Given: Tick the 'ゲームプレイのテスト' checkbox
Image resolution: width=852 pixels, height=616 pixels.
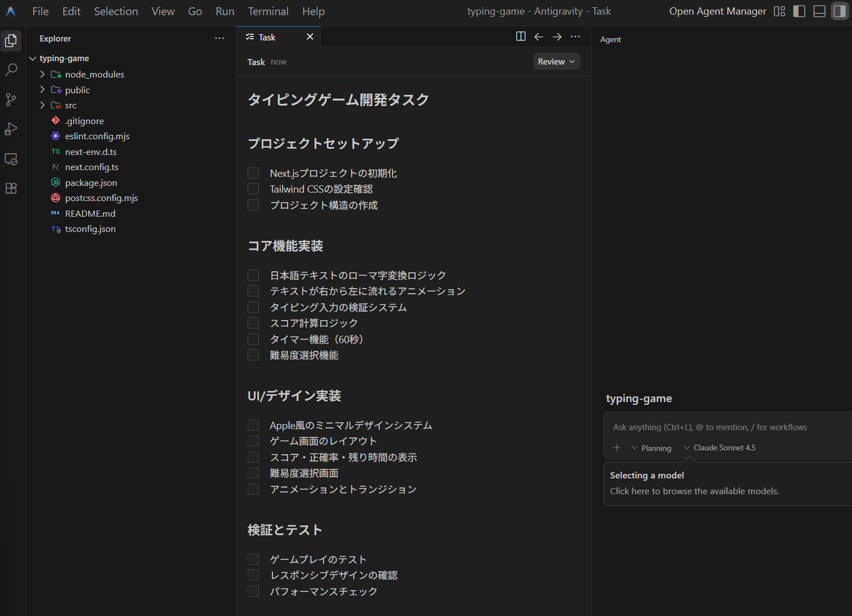Looking at the screenshot, I should (253, 559).
